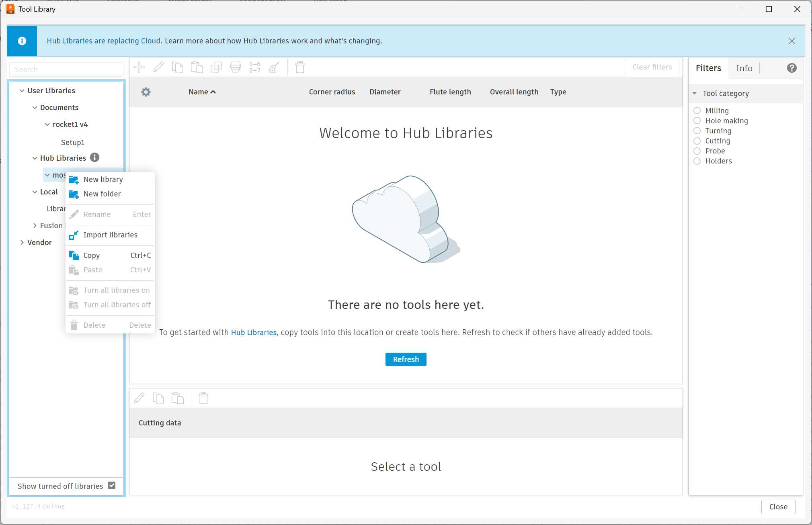Screen dimensions: 812x525
Task: Click the renumber tools icon
Action: (x=255, y=67)
